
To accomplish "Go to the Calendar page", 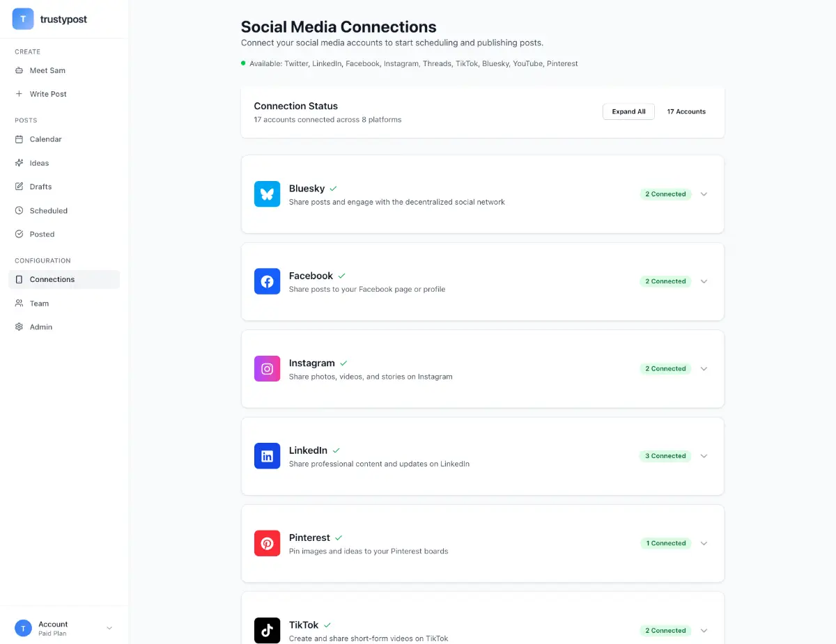I will point(45,139).
